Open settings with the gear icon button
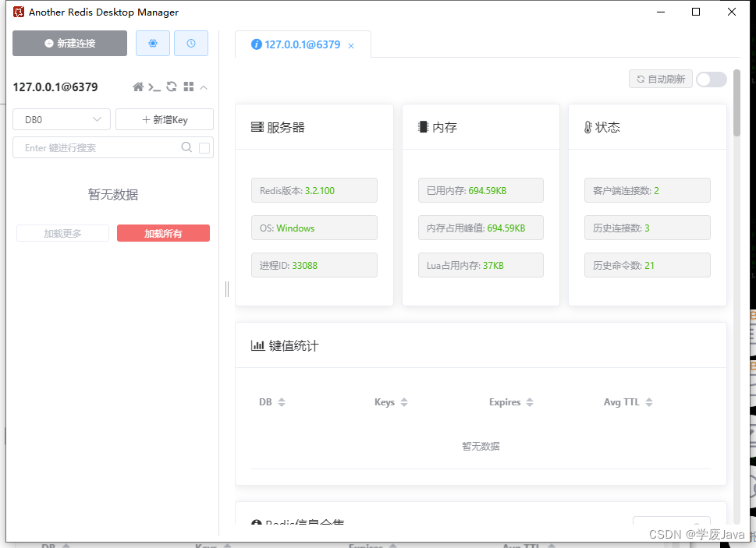The image size is (756, 548). [x=153, y=44]
